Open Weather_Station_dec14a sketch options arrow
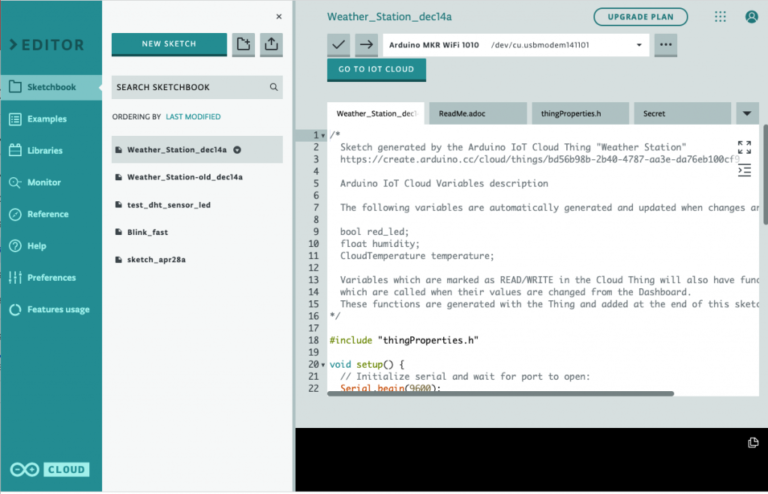The height and width of the screenshot is (494, 768). tap(237, 150)
